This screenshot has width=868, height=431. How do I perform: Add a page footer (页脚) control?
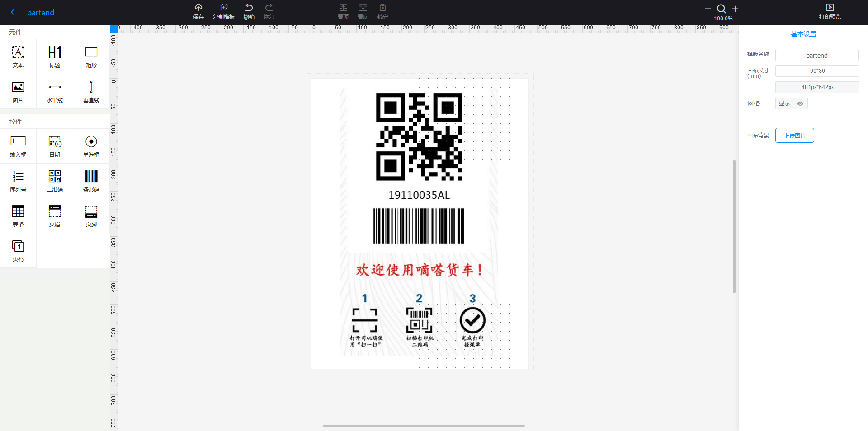point(91,215)
